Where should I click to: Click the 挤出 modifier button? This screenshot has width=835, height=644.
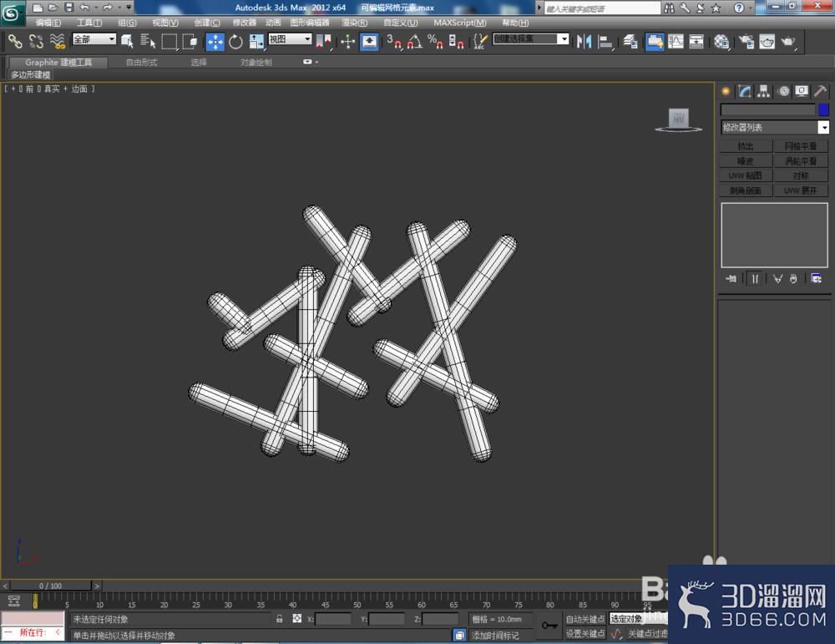coord(746,146)
